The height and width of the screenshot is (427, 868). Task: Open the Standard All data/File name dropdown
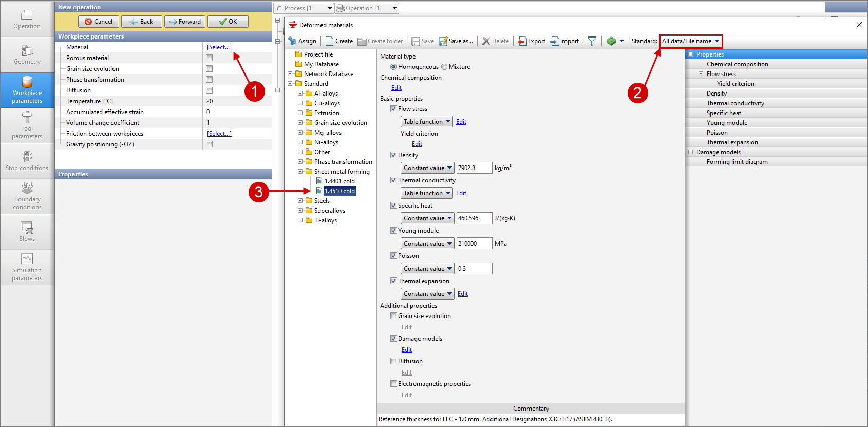click(x=691, y=41)
